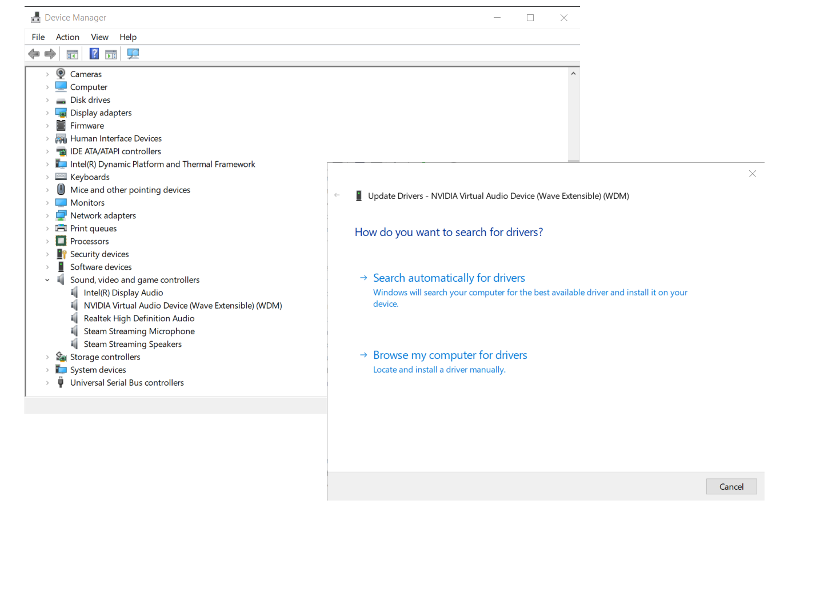Select the Storage controllers label
Screen dimensions: 840x616
(x=105, y=357)
